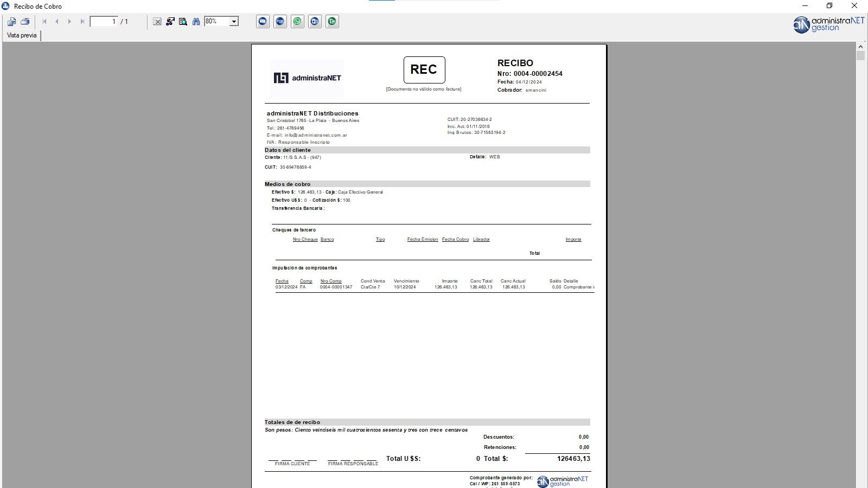Screen dimensions: 868x488
Task: Click the page number input field
Action: 104,22
